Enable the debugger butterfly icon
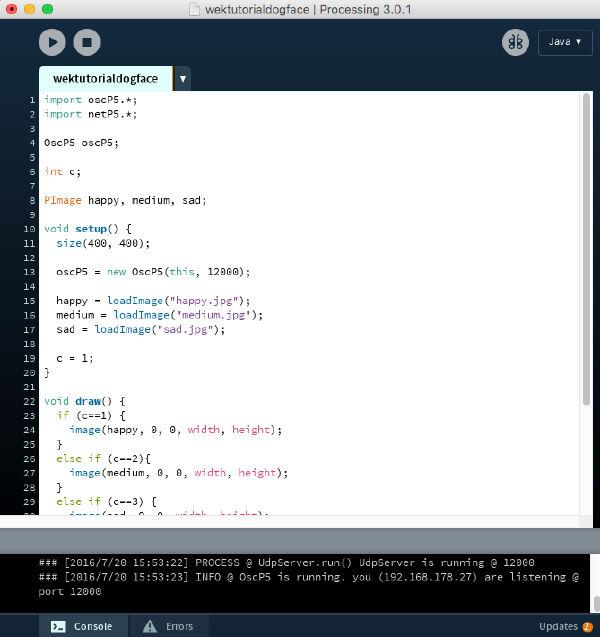600x637 pixels. [516, 42]
